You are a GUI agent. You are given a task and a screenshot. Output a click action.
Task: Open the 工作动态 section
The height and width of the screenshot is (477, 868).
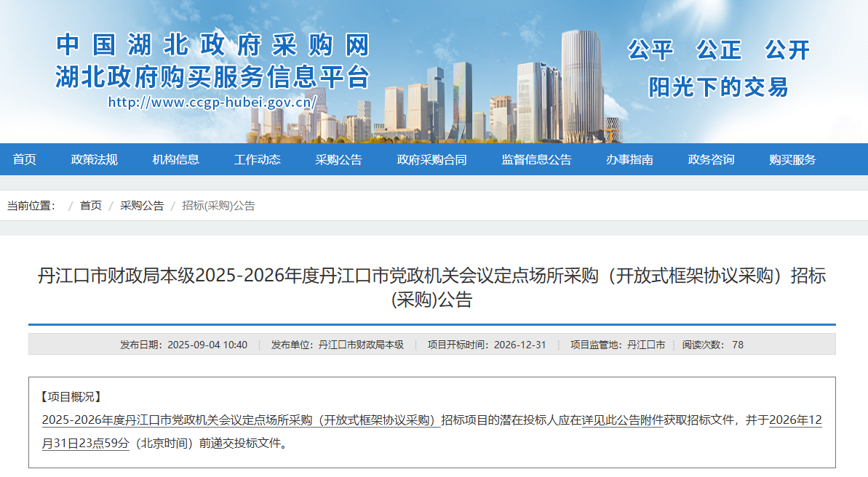(x=258, y=160)
